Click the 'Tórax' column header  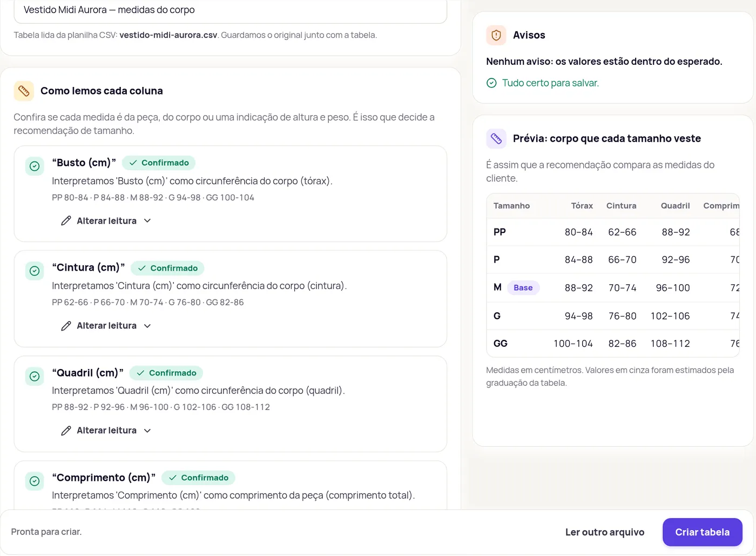point(582,206)
